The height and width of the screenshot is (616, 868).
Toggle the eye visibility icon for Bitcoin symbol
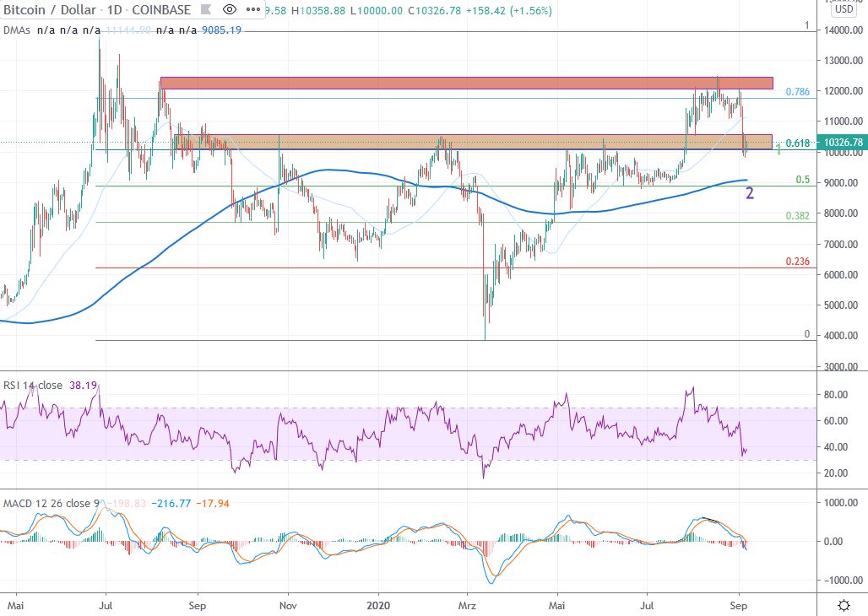(x=228, y=10)
